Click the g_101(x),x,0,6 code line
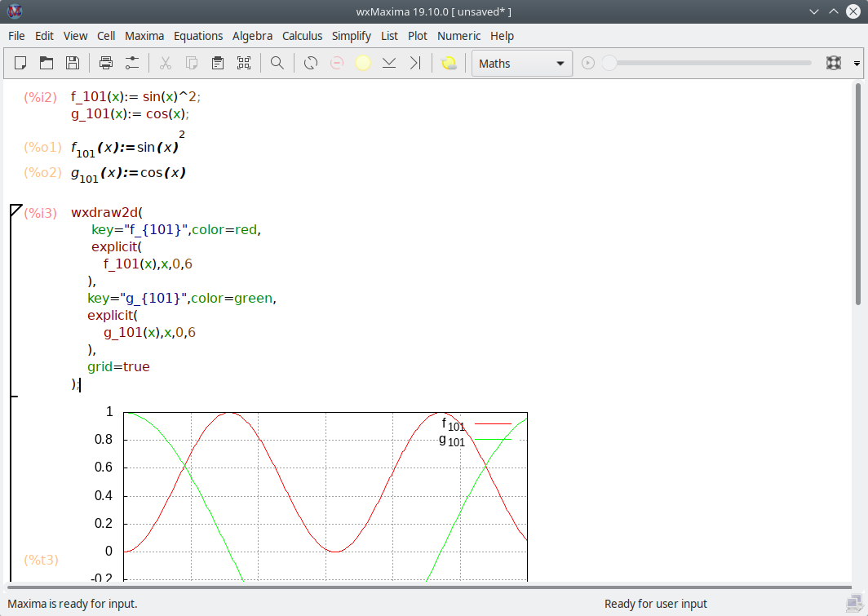The image size is (868, 616). (x=149, y=333)
